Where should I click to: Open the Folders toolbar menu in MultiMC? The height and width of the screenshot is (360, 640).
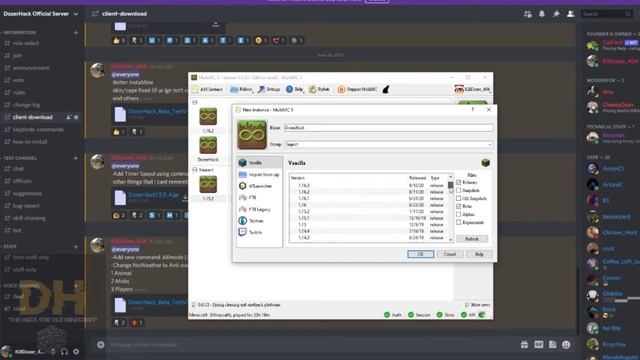pyautogui.click(x=241, y=89)
